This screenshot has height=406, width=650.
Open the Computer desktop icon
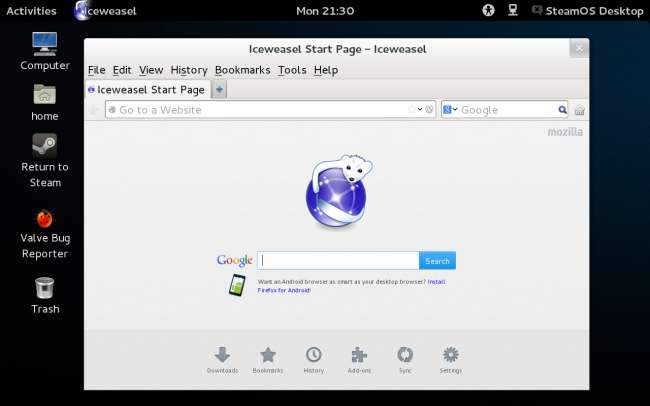(45, 44)
